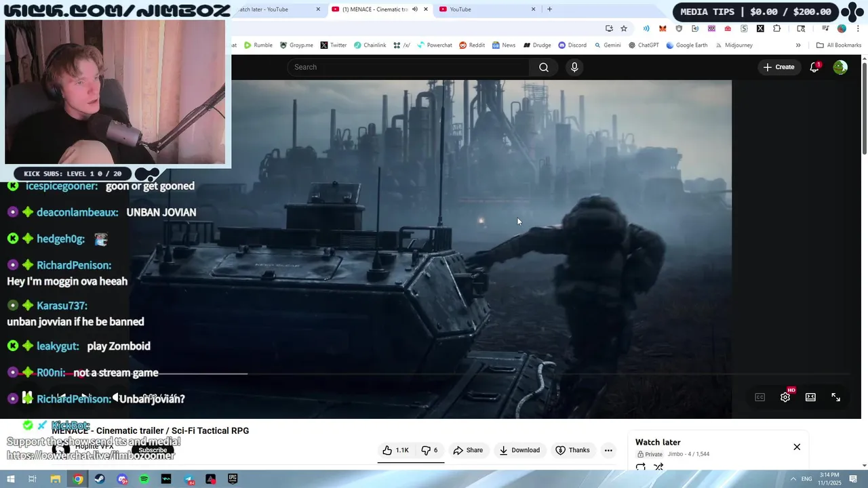868x488 pixels.
Task: Switch to the plain YouTube tab
Action: 487,9
